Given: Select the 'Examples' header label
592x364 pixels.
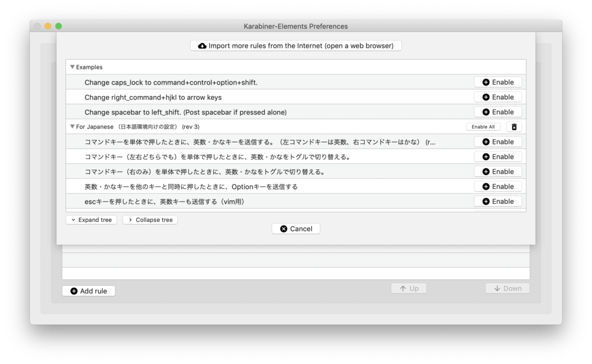Looking at the screenshot, I should click(89, 67).
